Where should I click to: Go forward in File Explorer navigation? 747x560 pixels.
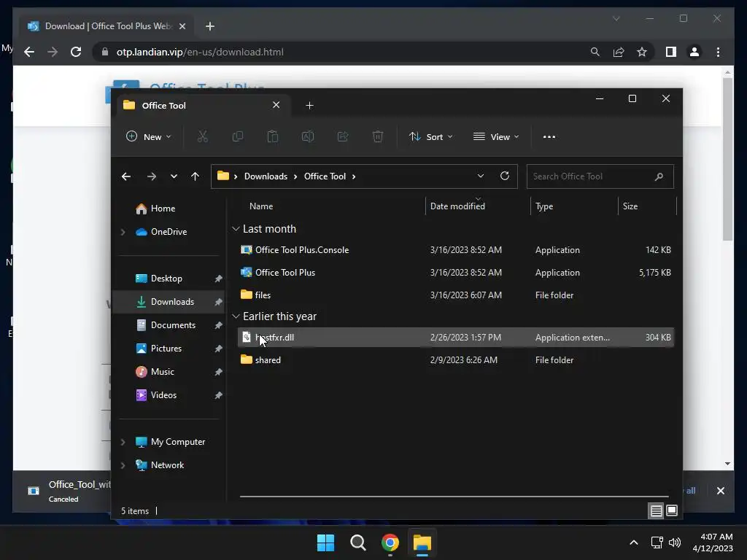click(152, 176)
